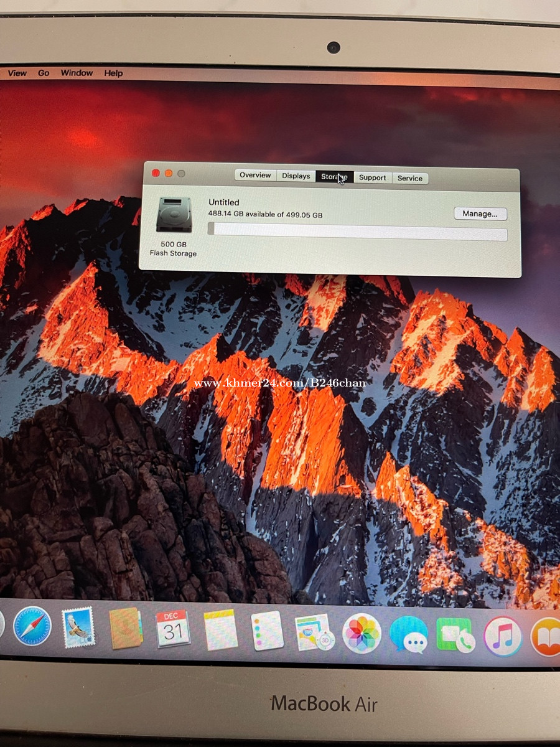Image resolution: width=560 pixels, height=747 pixels.
Task: Open iTunes in the dock
Action: click(x=503, y=636)
